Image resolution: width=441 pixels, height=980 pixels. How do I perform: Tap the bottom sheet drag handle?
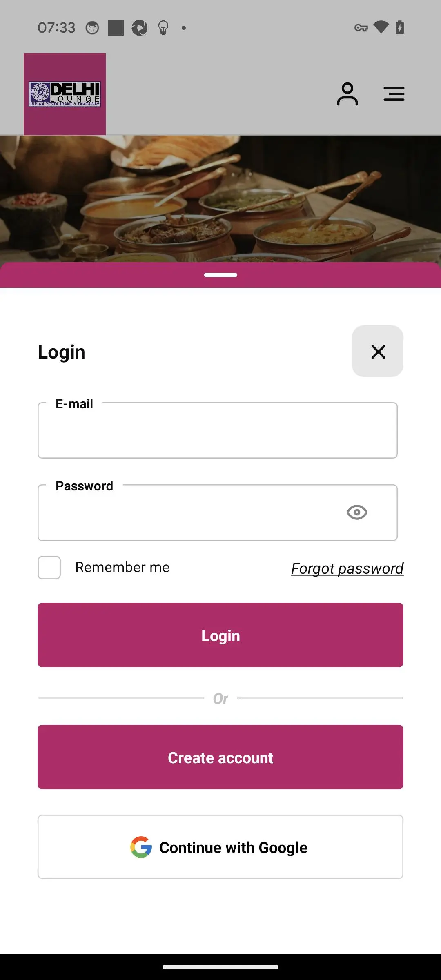[x=220, y=275]
